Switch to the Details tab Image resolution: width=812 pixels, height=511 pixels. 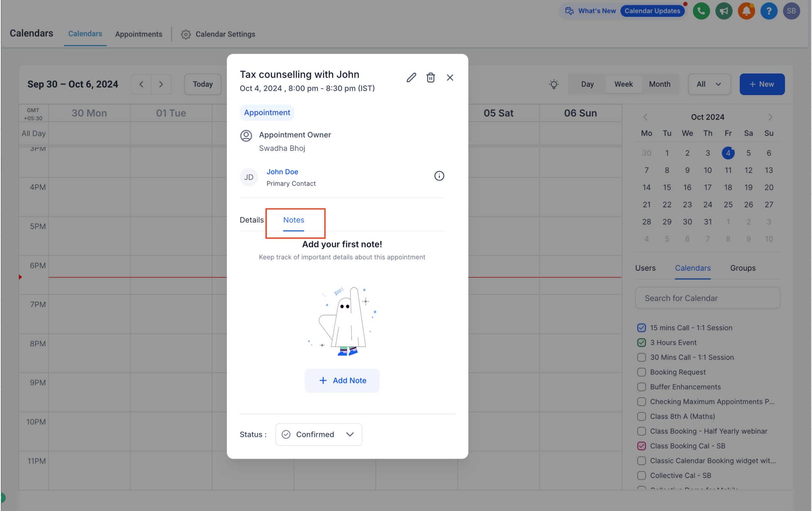(252, 220)
